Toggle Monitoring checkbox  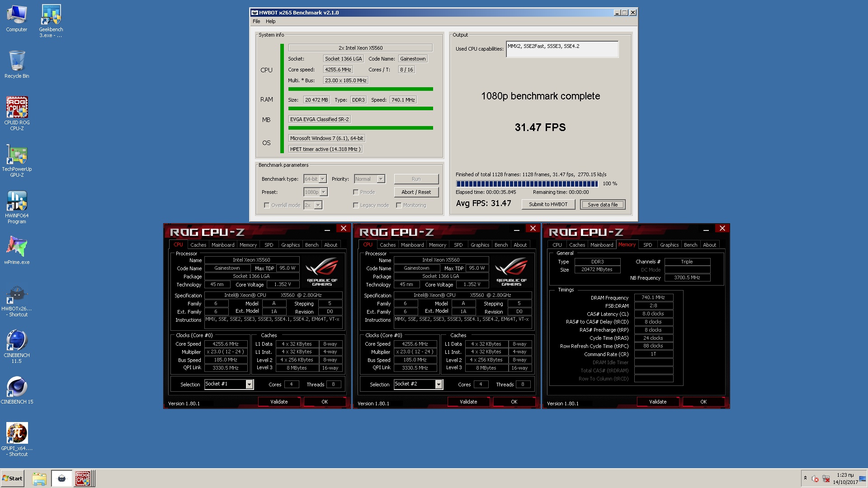(x=399, y=205)
